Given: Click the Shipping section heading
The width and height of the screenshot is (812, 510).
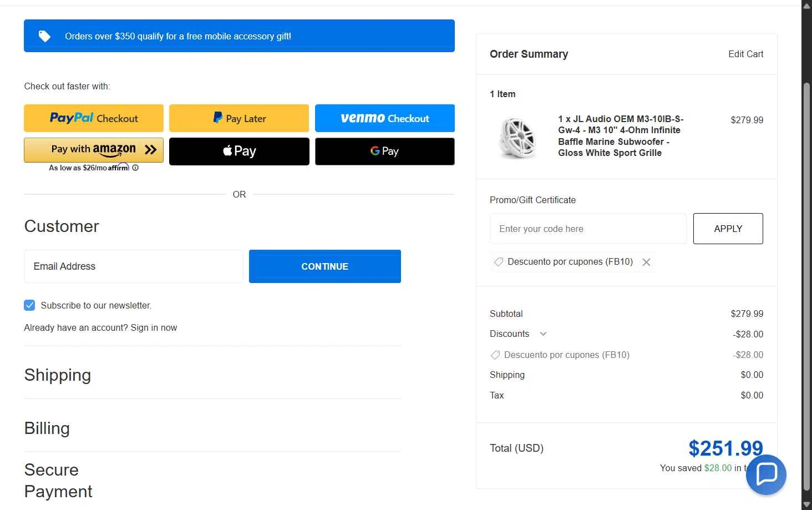Looking at the screenshot, I should [x=58, y=375].
